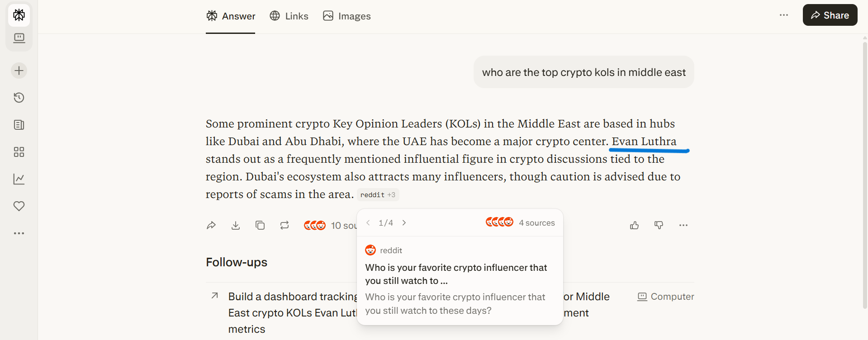Download the answer via download icon
This screenshot has width=868, height=340.
click(x=235, y=225)
